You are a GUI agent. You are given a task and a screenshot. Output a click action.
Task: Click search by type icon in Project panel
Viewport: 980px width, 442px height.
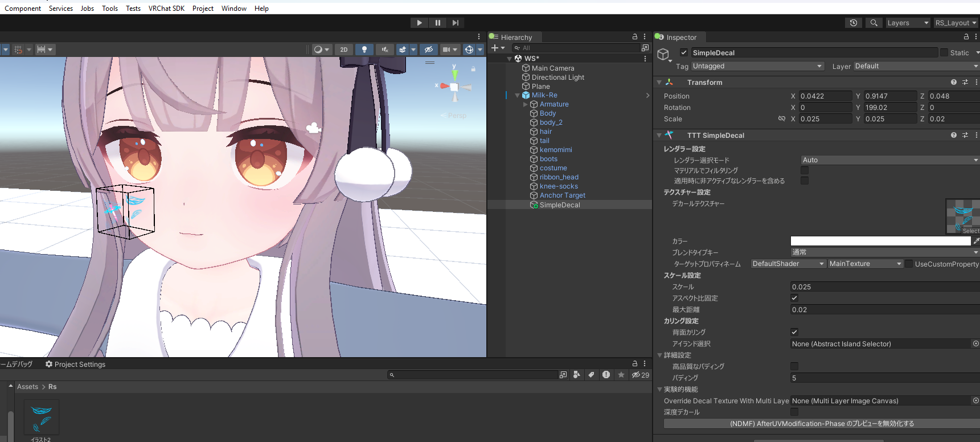coord(577,375)
